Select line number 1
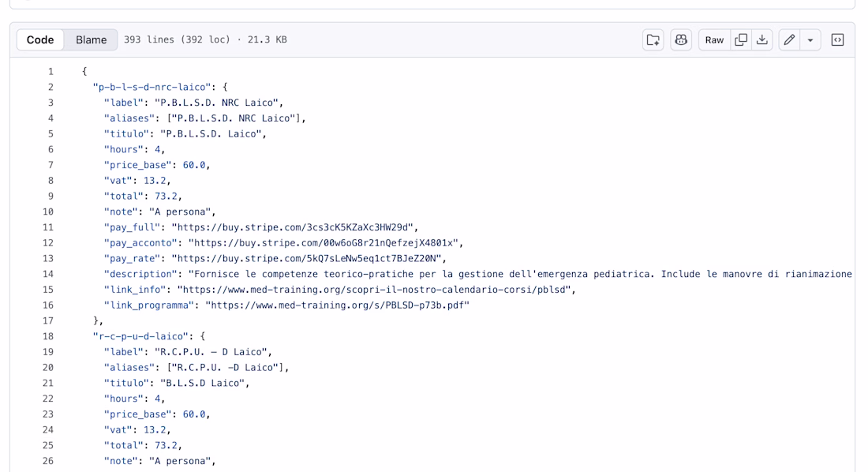The height and width of the screenshot is (472, 868). tap(51, 72)
